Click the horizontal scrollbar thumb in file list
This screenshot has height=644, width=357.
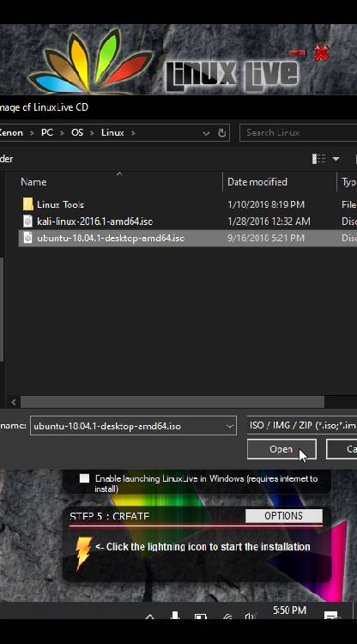point(172,402)
